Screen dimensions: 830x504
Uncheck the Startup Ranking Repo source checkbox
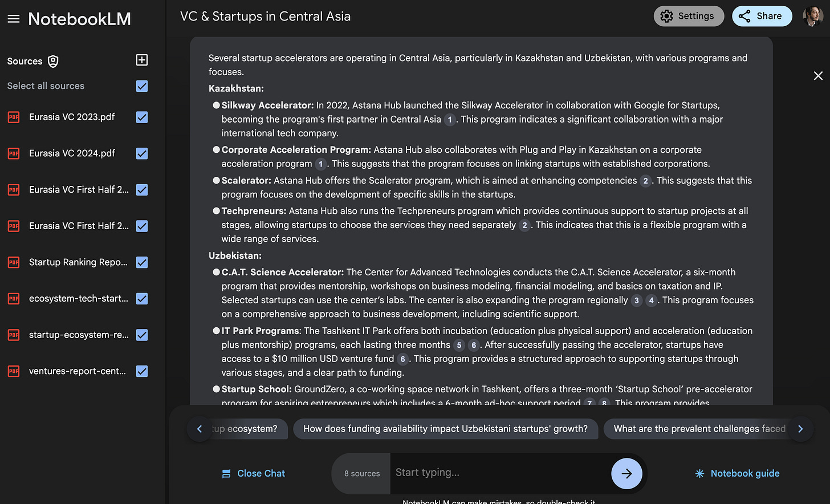click(142, 262)
